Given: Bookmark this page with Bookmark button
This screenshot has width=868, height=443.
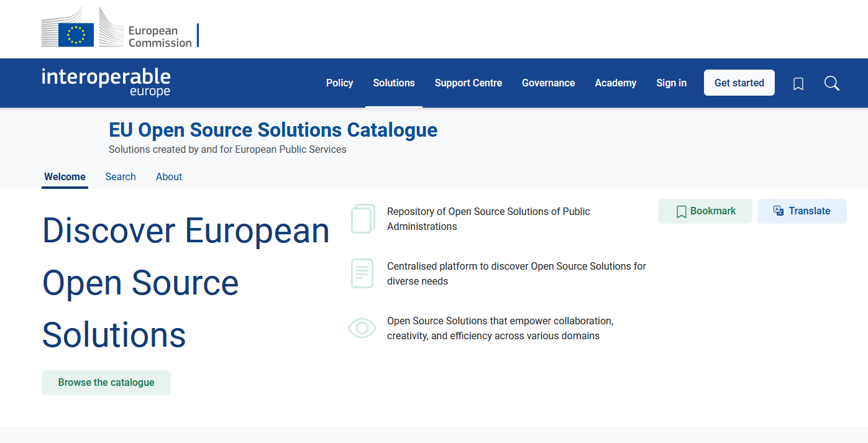Looking at the screenshot, I should tap(705, 211).
